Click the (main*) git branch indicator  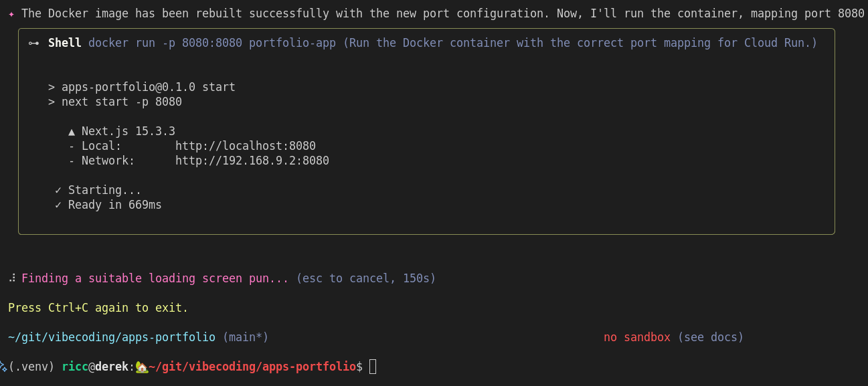245,338
